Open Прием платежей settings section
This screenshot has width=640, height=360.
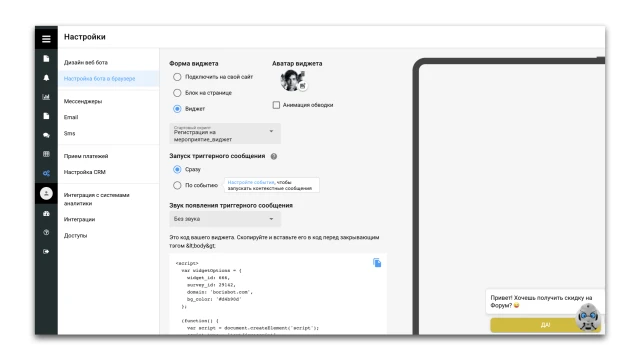(x=86, y=156)
